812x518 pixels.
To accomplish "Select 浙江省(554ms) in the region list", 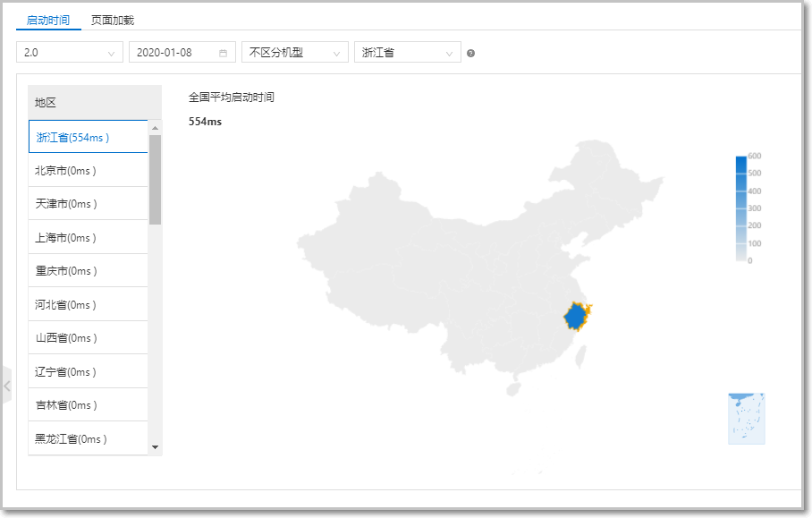I will click(x=88, y=137).
